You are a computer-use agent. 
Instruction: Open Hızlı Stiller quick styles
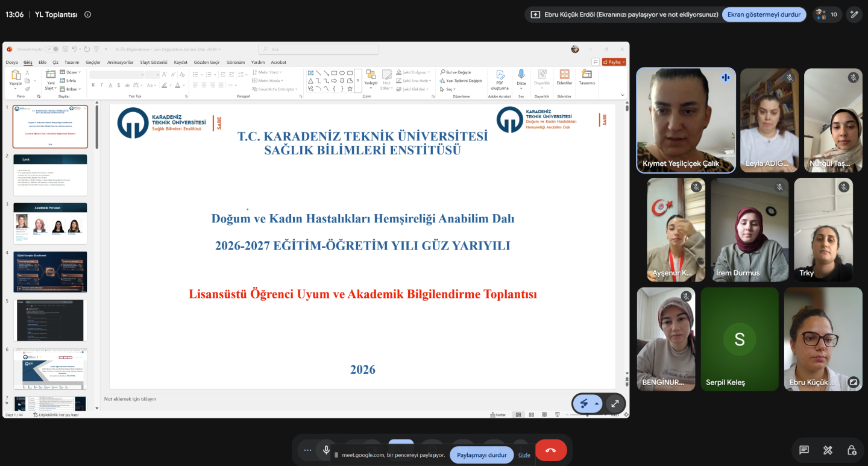[x=386, y=80]
